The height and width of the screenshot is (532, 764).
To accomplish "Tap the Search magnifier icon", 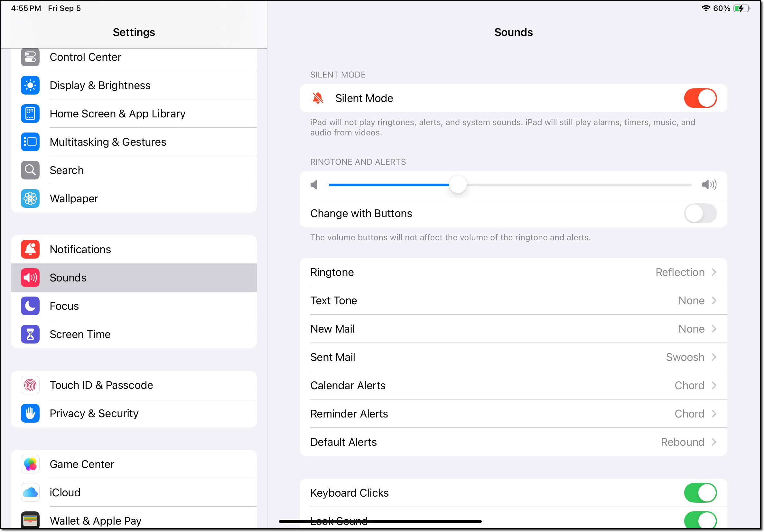I will coord(30,170).
